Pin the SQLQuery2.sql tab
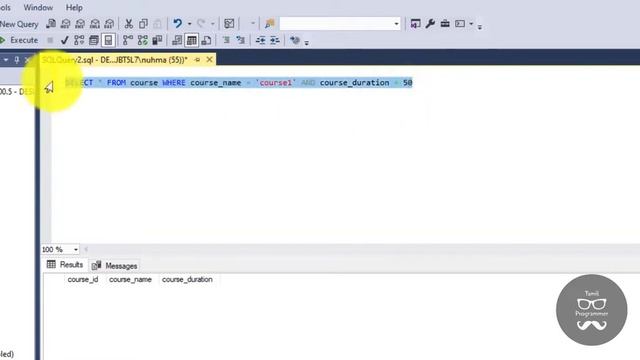 tap(197, 60)
